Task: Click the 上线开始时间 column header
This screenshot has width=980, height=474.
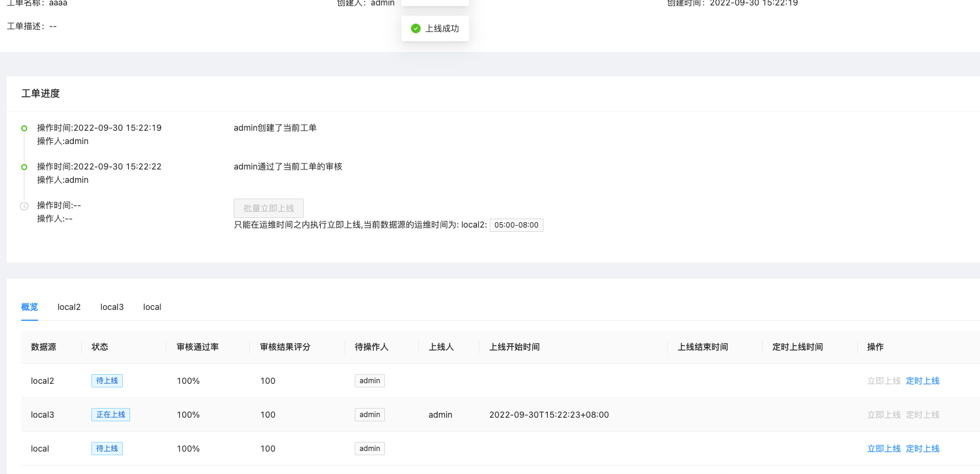Action: tap(515, 347)
